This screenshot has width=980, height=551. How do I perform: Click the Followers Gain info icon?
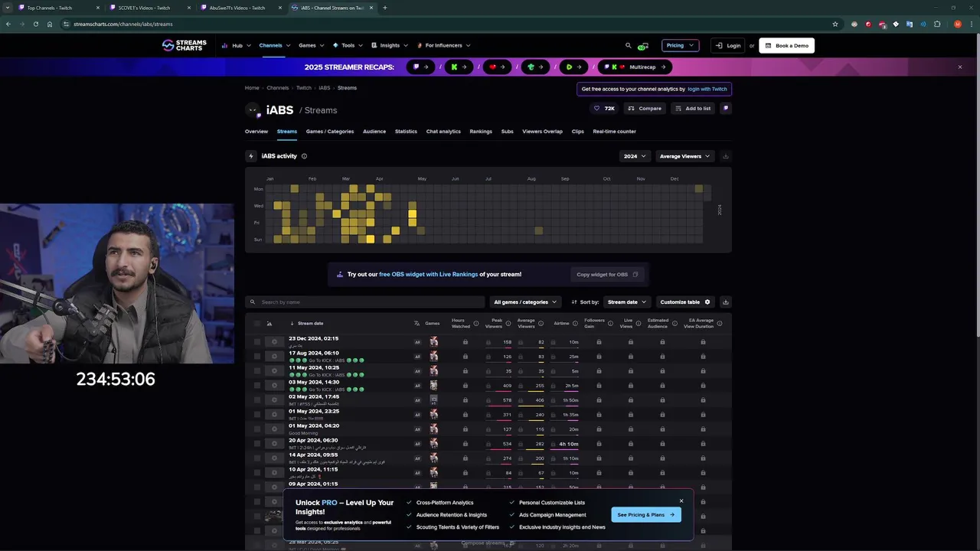coord(611,323)
